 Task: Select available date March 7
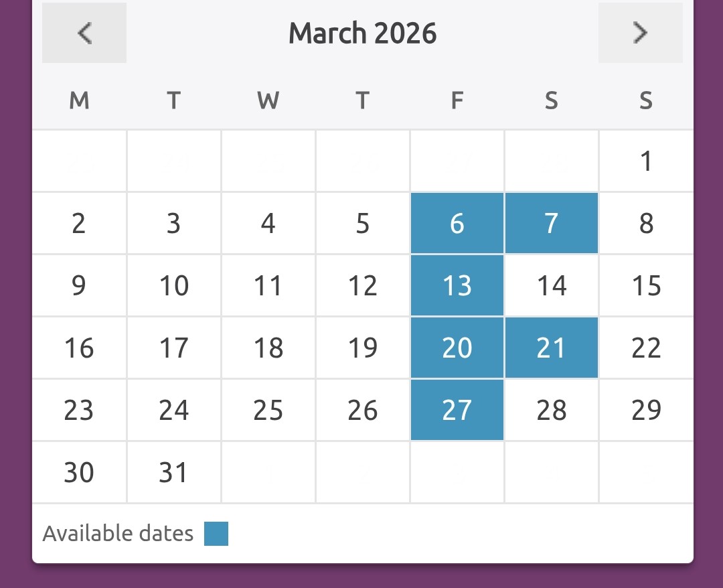552,224
